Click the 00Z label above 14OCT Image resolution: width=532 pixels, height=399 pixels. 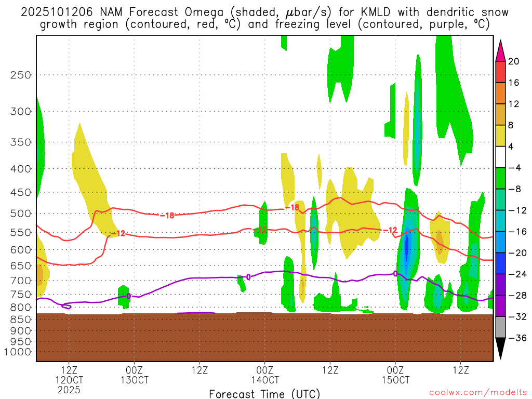tap(265, 370)
